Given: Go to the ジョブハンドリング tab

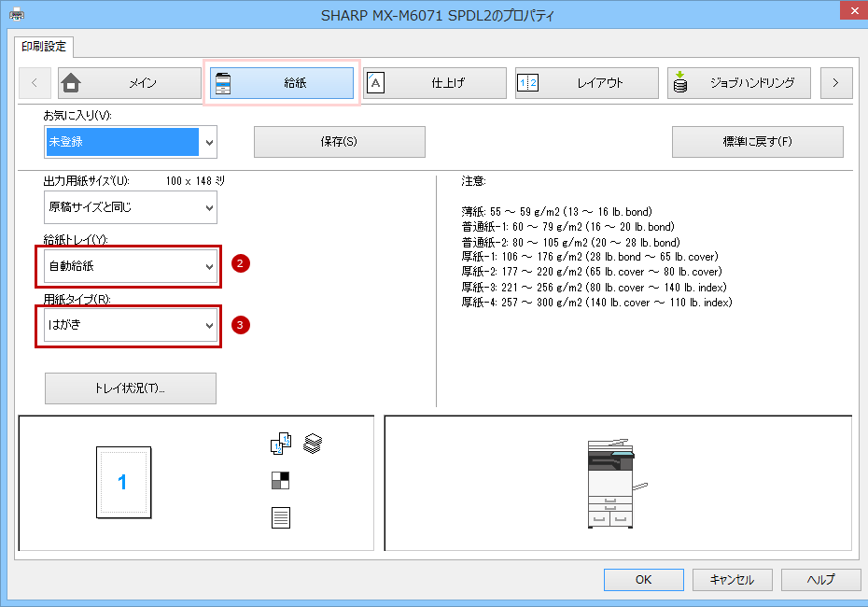Looking at the screenshot, I should [x=739, y=83].
